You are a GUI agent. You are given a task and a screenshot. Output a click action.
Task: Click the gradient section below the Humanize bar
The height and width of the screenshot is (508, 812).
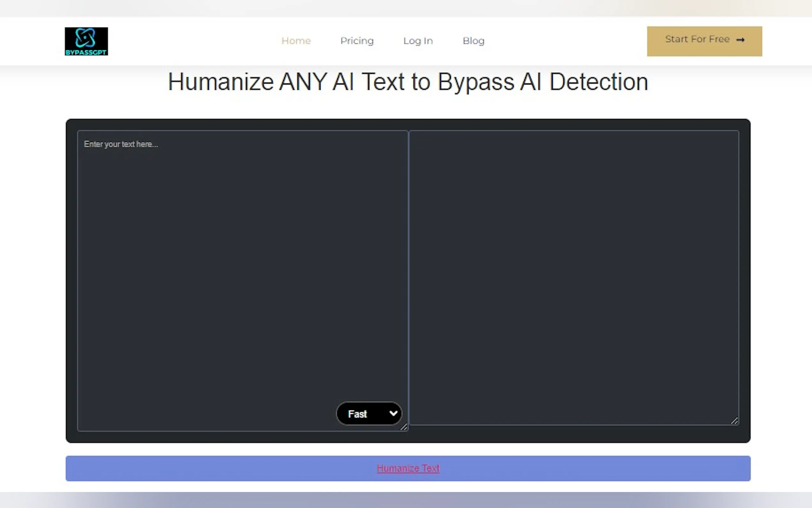click(406, 500)
